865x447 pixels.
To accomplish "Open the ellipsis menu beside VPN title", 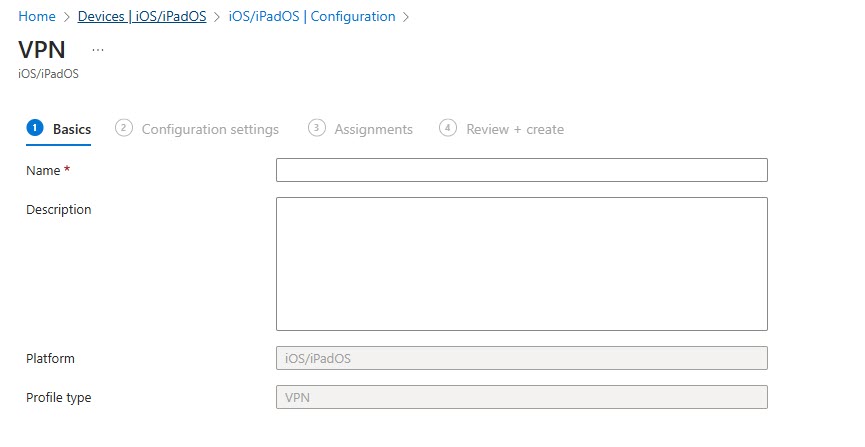I will 98,48.
